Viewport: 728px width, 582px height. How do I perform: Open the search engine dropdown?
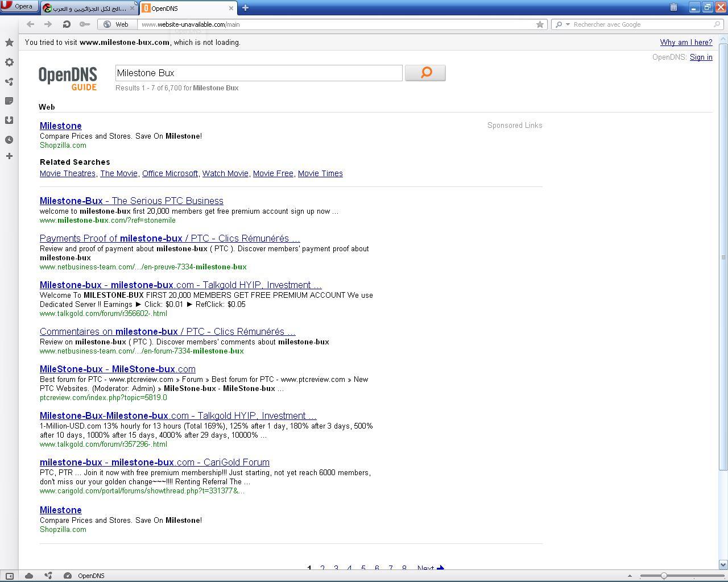pyautogui.click(x=562, y=24)
